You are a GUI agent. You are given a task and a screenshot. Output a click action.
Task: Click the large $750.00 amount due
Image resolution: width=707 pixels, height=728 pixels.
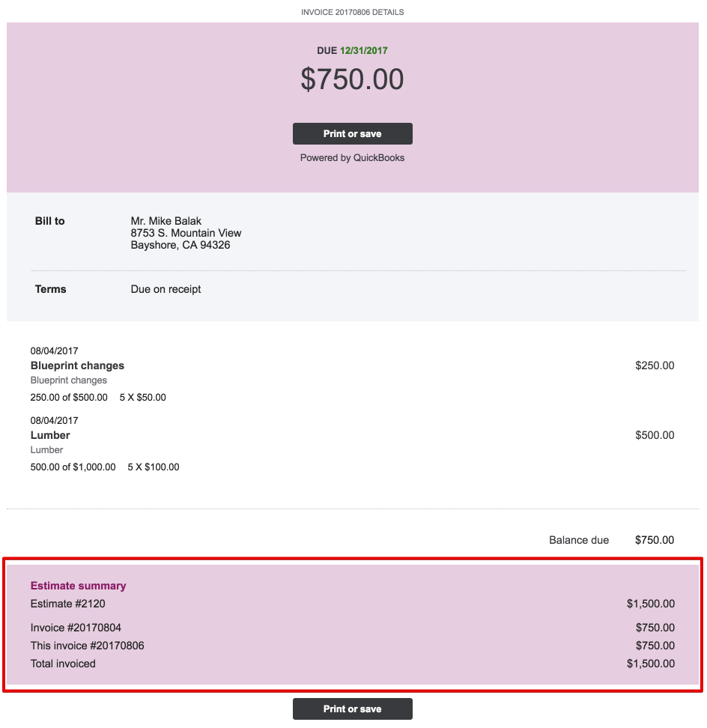coord(352,79)
